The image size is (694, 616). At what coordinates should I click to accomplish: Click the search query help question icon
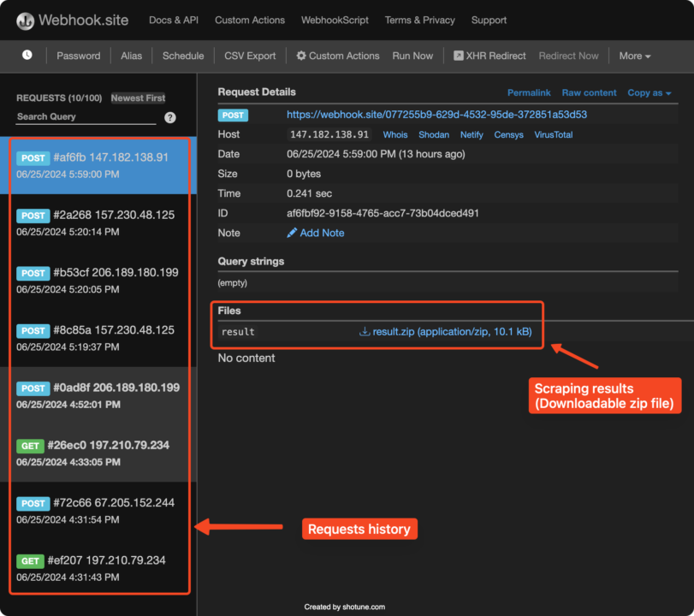pos(170,118)
